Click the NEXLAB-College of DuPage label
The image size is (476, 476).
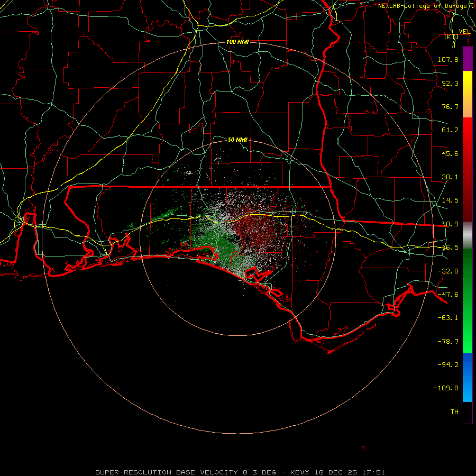426,6
